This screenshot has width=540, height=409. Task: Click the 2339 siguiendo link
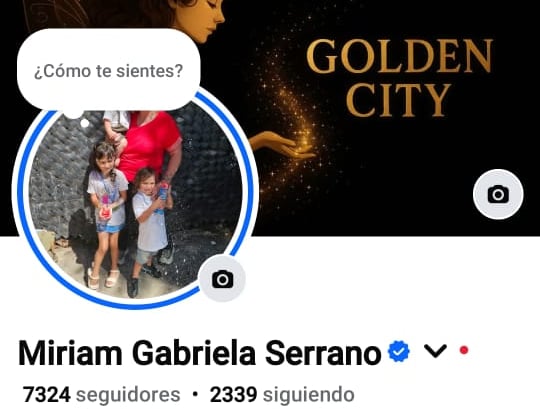coord(282,395)
